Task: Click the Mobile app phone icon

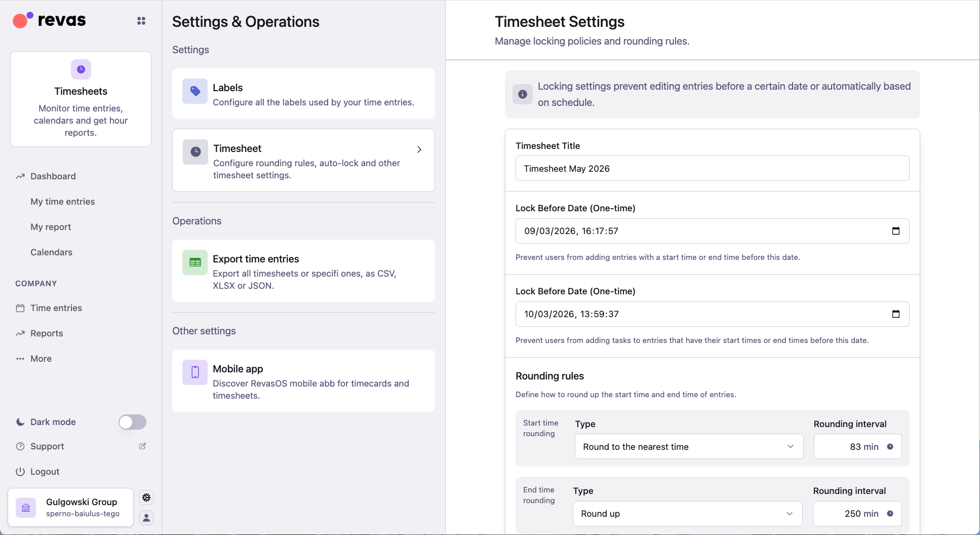Action: tap(194, 372)
